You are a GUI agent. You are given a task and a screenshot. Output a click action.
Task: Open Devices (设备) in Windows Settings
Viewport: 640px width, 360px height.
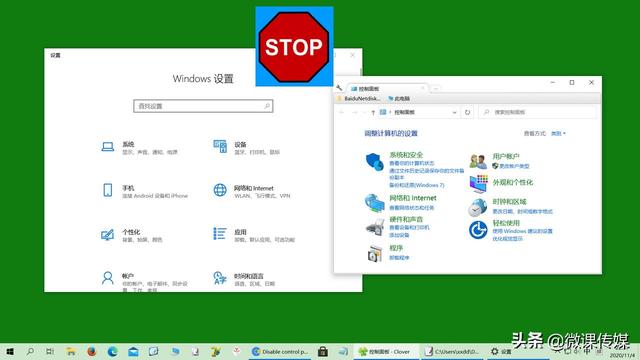click(247, 147)
